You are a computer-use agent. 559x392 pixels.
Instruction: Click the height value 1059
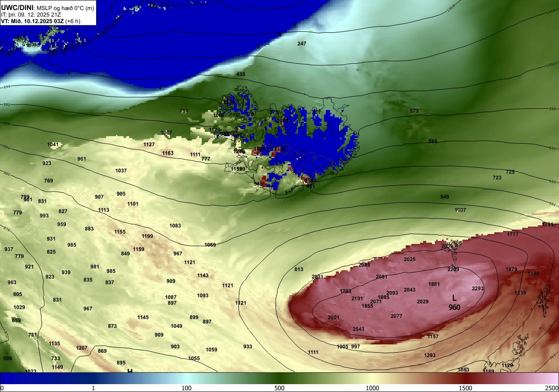[211, 350]
